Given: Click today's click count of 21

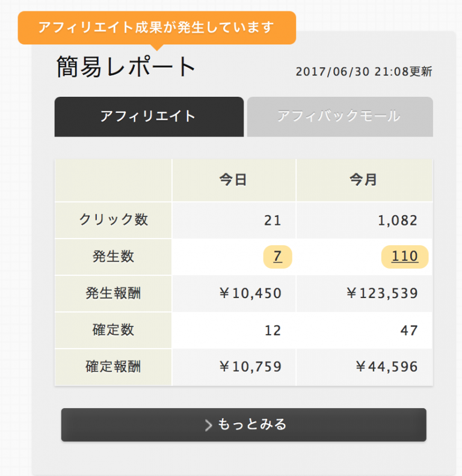Looking at the screenshot, I should pyautogui.click(x=273, y=221).
